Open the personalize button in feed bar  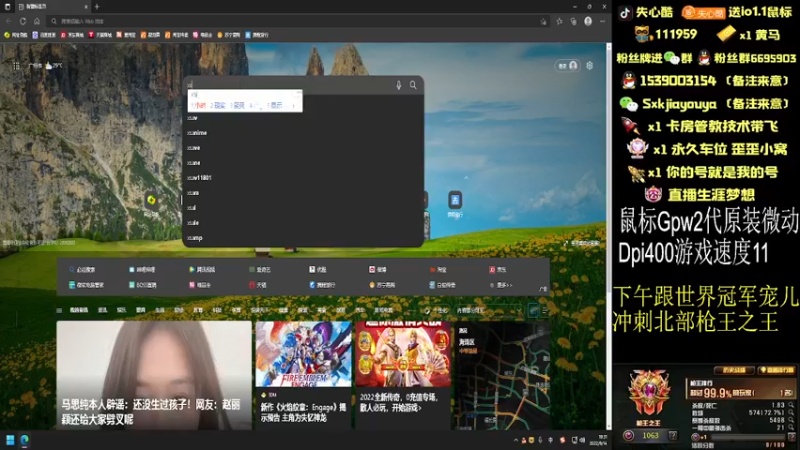[436, 310]
